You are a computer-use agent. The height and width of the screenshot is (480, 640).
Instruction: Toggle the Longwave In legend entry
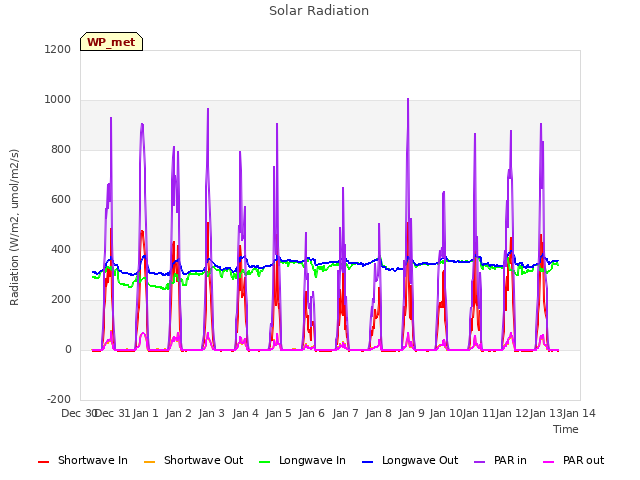click(x=302, y=460)
